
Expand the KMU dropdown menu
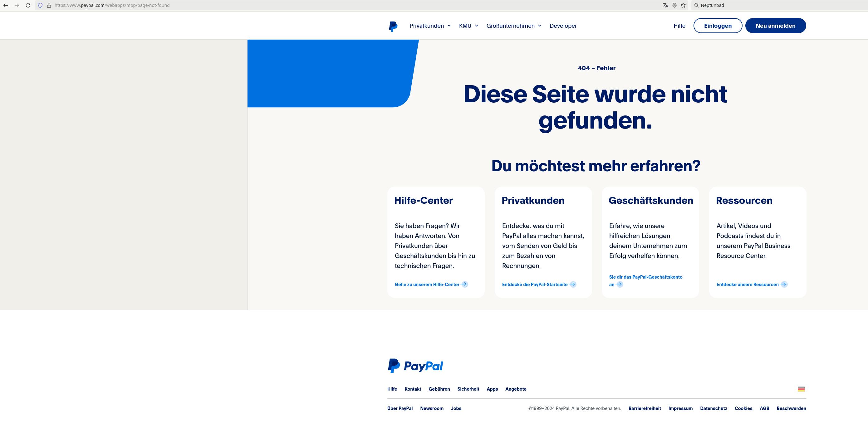tap(468, 26)
